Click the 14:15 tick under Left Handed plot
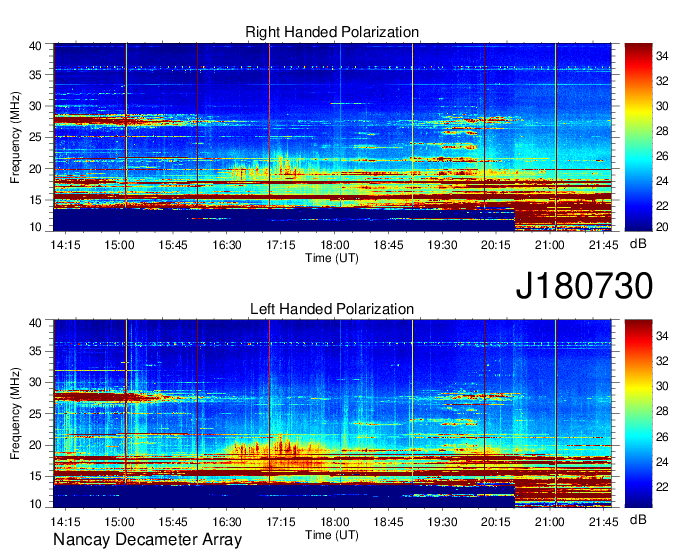680x552 pixels. point(65,522)
